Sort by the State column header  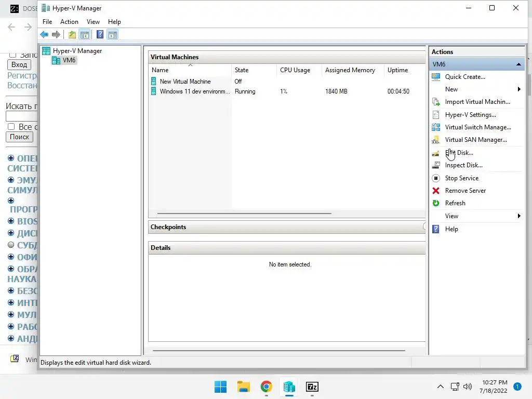click(255, 70)
